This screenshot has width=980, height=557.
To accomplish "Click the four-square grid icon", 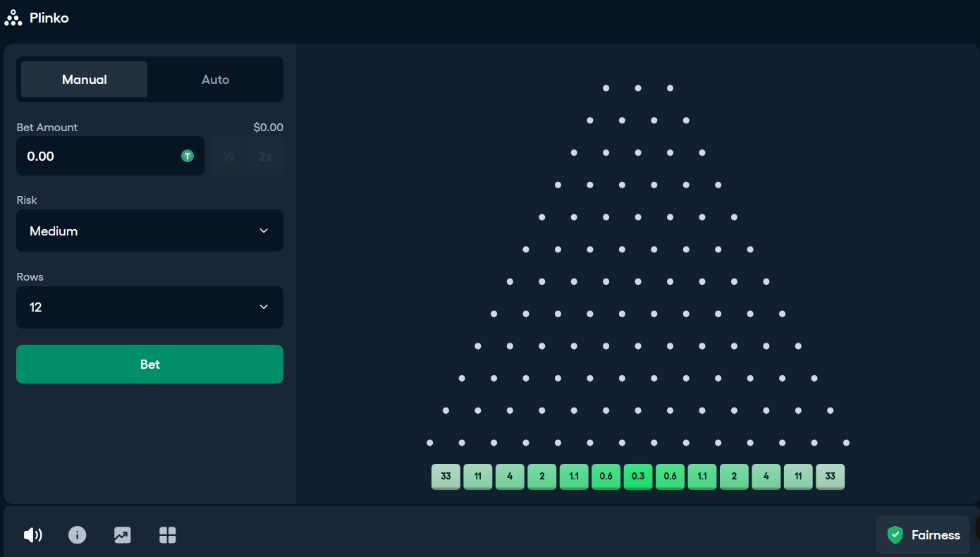I will tap(168, 535).
